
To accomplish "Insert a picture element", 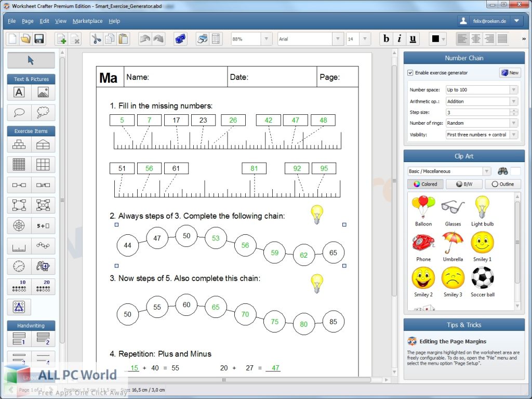I will point(43,92).
